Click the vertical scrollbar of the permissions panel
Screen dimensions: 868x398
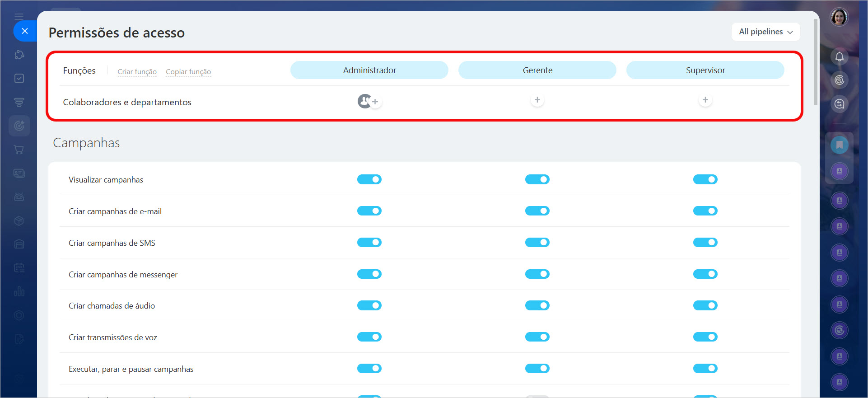pyautogui.click(x=816, y=62)
